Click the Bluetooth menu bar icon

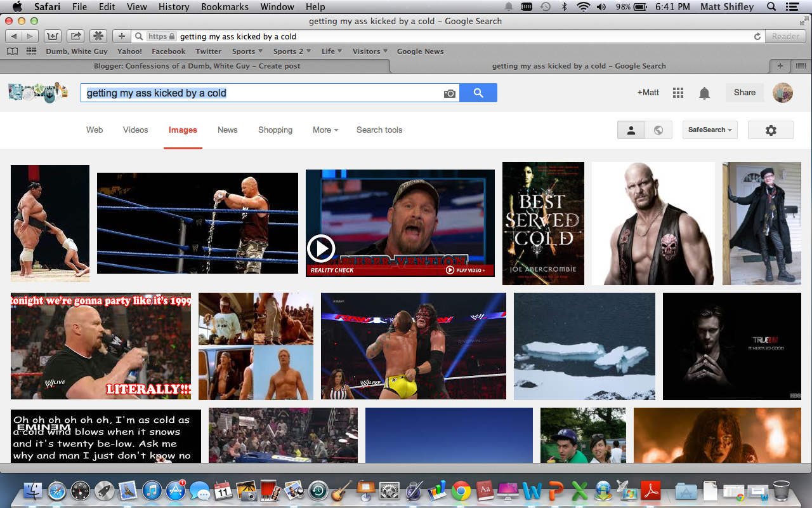click(565, 7)
